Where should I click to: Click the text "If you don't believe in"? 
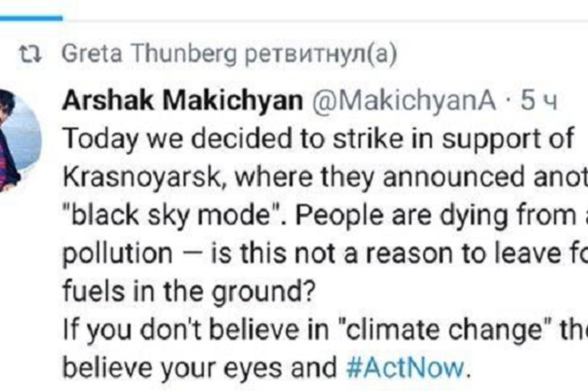pyautogui.click(x=195, y=330)
